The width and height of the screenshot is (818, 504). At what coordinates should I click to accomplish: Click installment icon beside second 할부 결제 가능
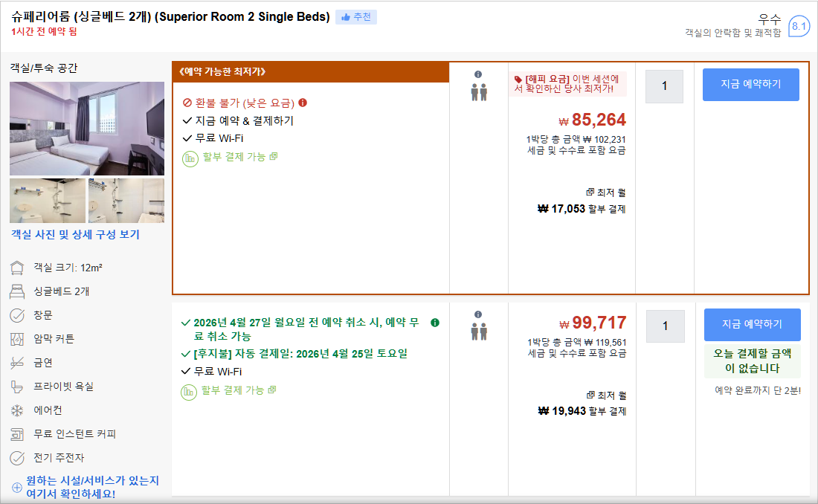pos(189,391)
